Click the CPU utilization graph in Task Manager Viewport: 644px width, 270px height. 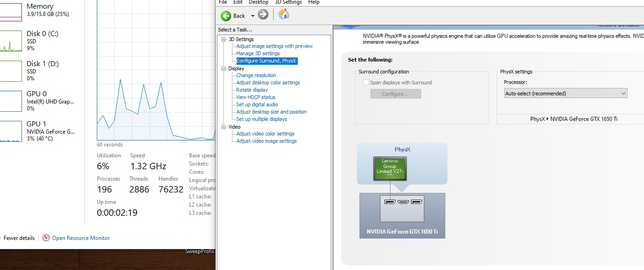[x=156, y=70]
